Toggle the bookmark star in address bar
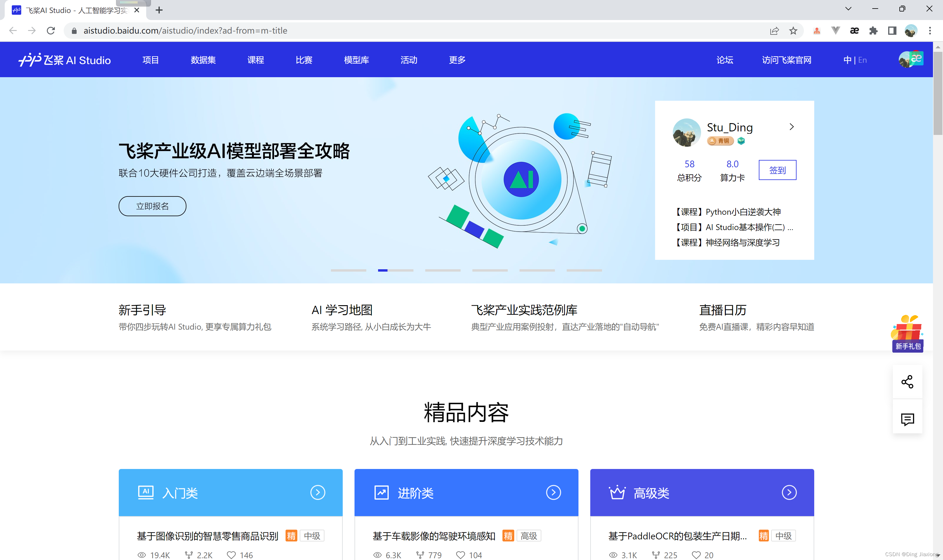The width and height of the screenshot is (943, 560). 793,31
